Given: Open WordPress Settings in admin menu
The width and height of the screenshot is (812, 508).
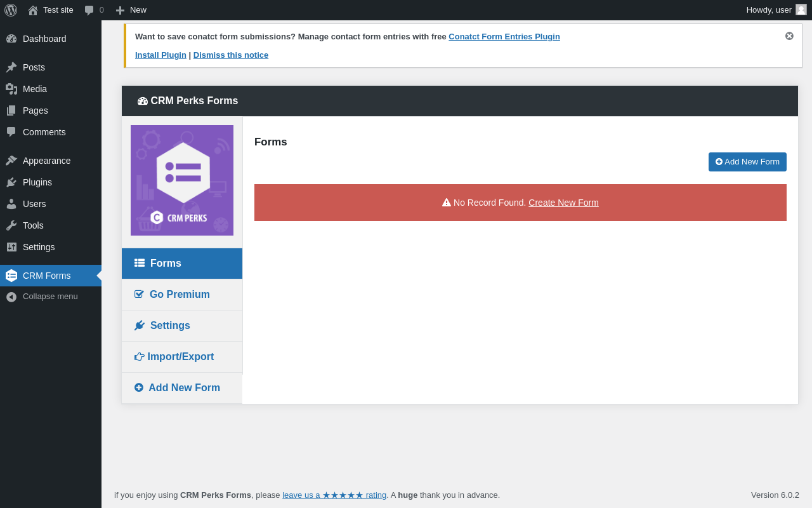Looking at the screenshot, I should pos(51,247).
